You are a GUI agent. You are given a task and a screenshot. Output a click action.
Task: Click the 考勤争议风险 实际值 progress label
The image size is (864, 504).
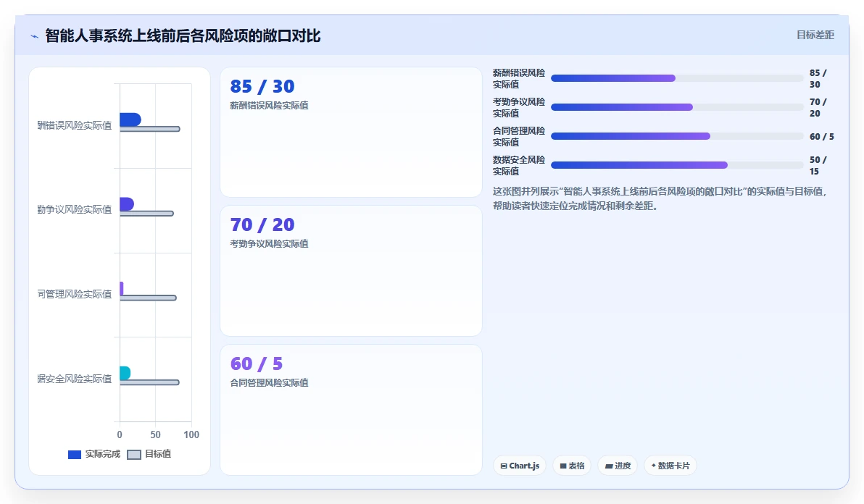(x=518, y=107)
